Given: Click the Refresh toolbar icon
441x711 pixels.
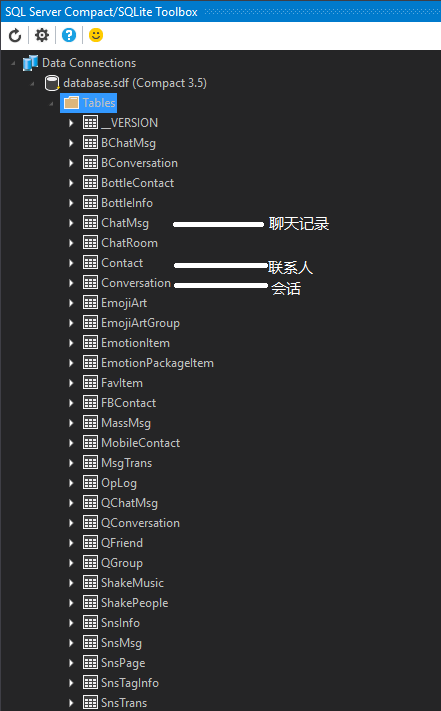Looking at the screenshot, I should (x=15, y=35).
